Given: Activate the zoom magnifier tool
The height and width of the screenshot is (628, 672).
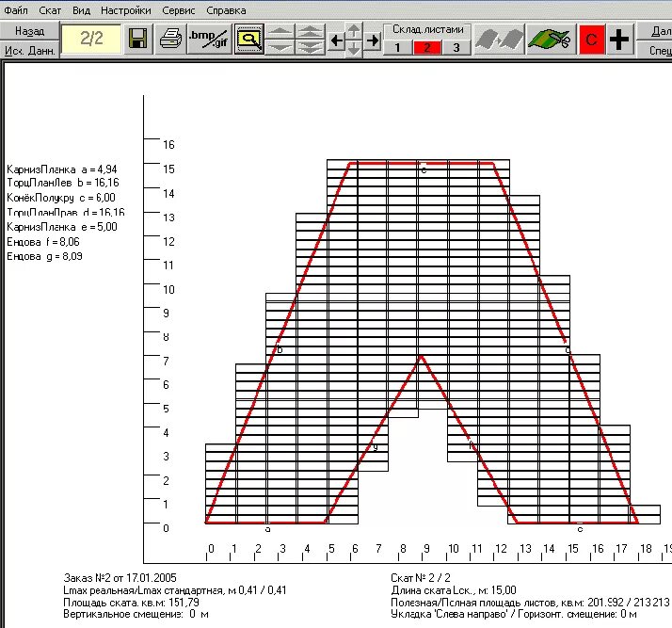Looking at the screenshot, I should (x=249, y=39).
